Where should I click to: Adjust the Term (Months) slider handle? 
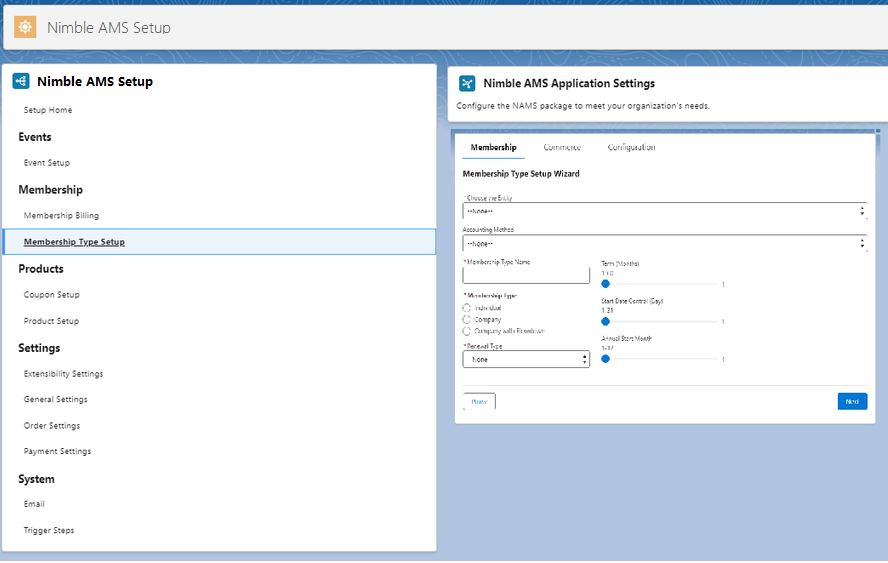tap(605, 284)
